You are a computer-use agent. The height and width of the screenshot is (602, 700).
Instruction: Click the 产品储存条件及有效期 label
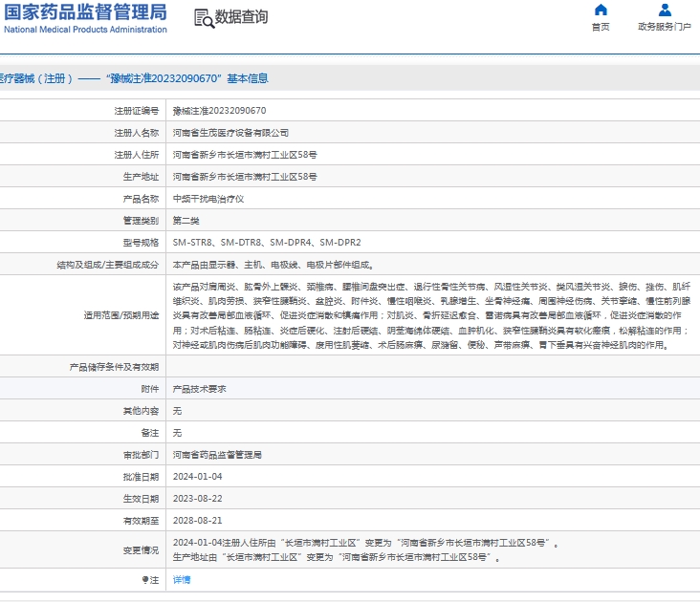point(114,367)
